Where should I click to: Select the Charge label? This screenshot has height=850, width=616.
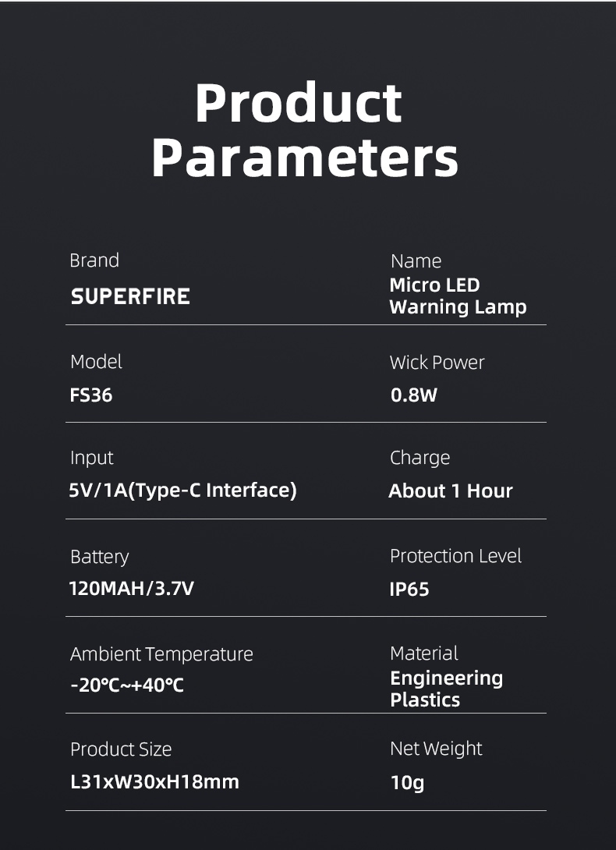coord(420,458)
